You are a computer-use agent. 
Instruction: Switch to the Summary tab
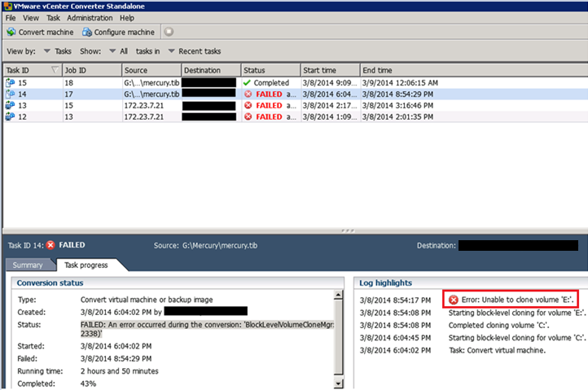(x=28, y=265)
